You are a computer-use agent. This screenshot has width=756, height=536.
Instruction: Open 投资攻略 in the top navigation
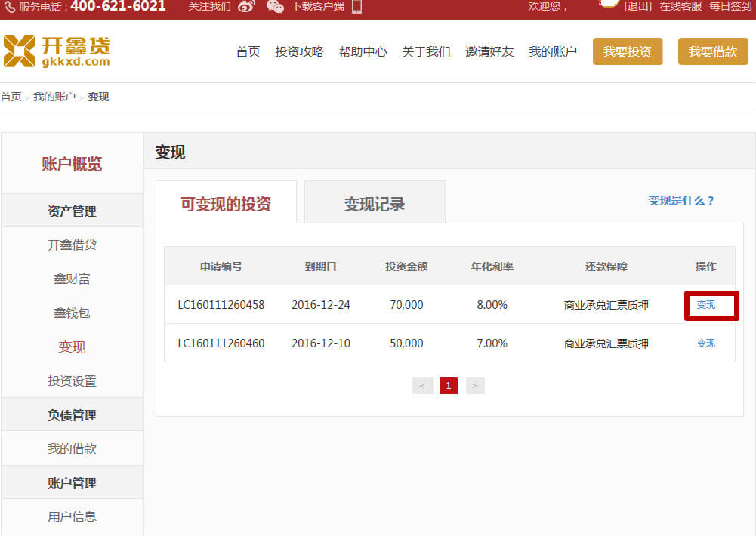(299, 51)
